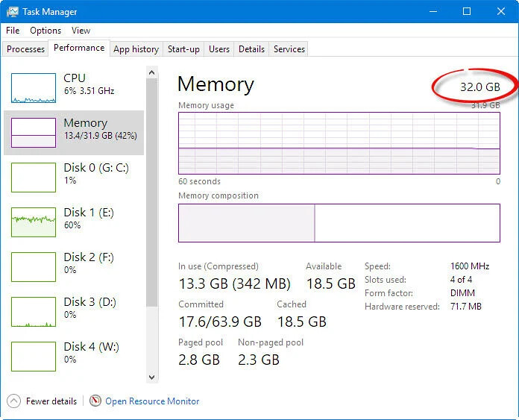Click the Memory composition bar
The image size is (519, 420).
click(339, 222)
